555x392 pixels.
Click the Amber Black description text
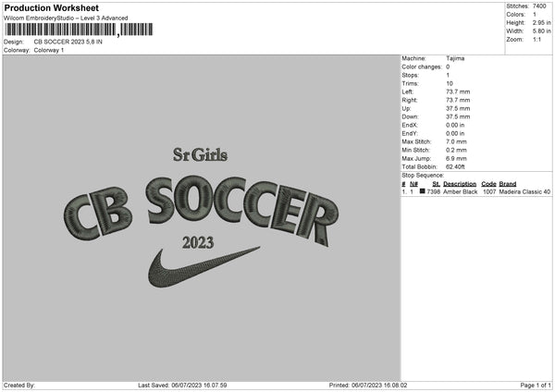[x=460, y=191]
